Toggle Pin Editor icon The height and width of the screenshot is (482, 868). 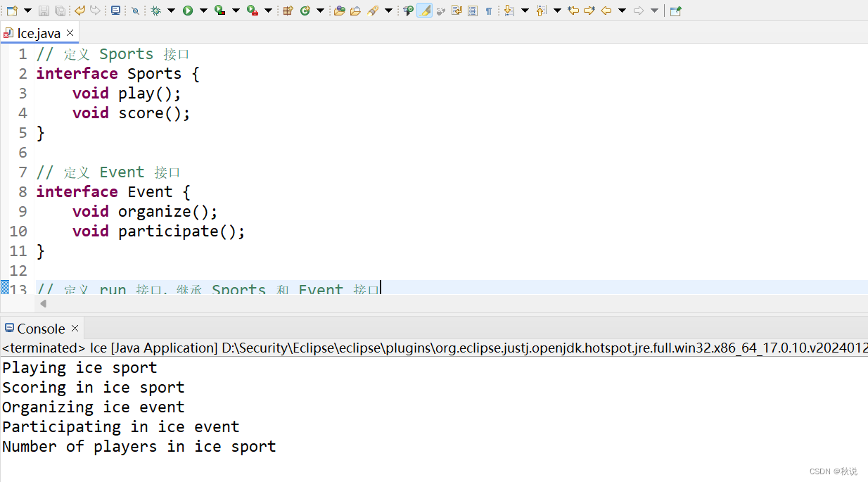(x=675, y=11)
